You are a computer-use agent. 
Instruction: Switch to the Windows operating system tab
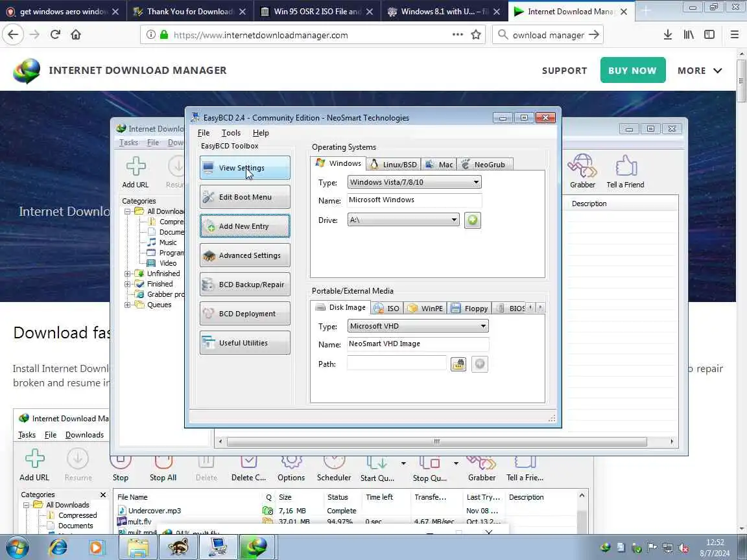click(x=338, y=163)
